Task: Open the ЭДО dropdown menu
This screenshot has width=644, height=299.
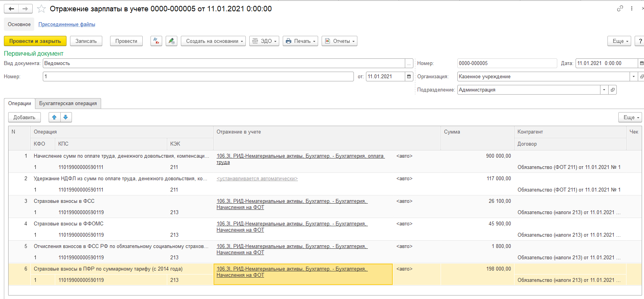Action: pyautogui.click(x=264, y=41)
